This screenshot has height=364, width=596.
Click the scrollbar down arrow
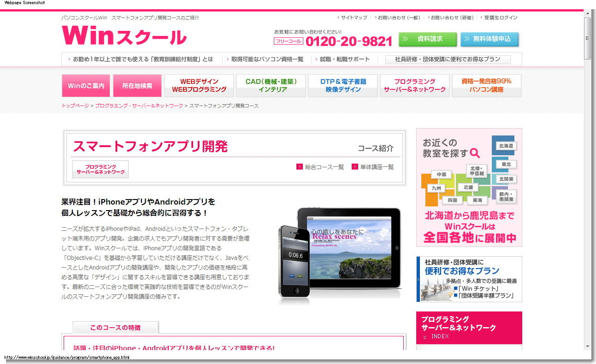click(x=587, y=346)
